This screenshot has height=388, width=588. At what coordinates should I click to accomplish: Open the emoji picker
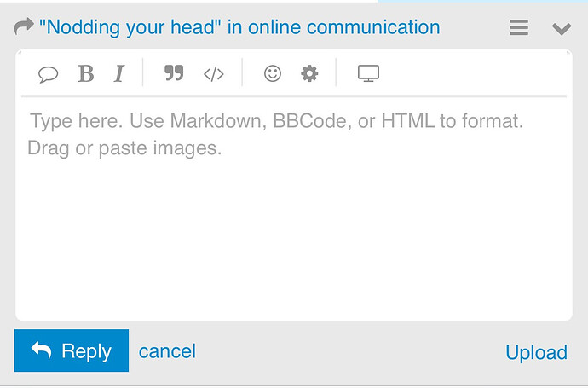click(273, 73)
